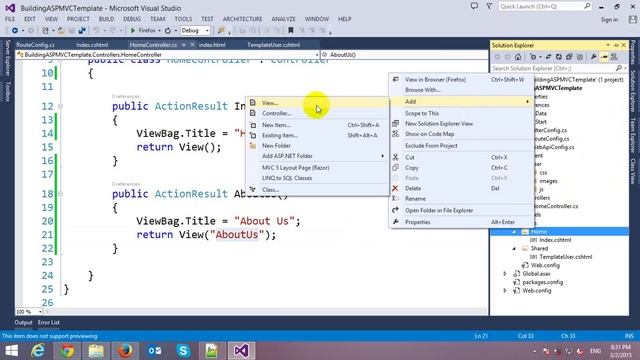Click the Windows Start button

coord(11,351)
